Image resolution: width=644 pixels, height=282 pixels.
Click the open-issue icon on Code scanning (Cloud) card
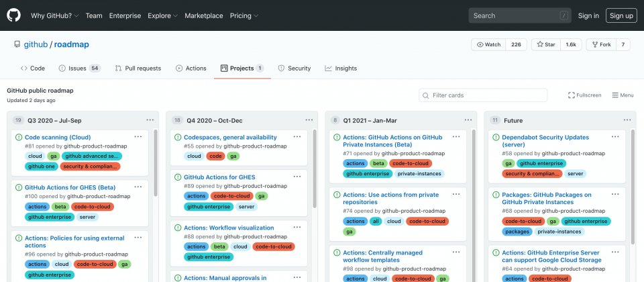[x=19, y=137]
